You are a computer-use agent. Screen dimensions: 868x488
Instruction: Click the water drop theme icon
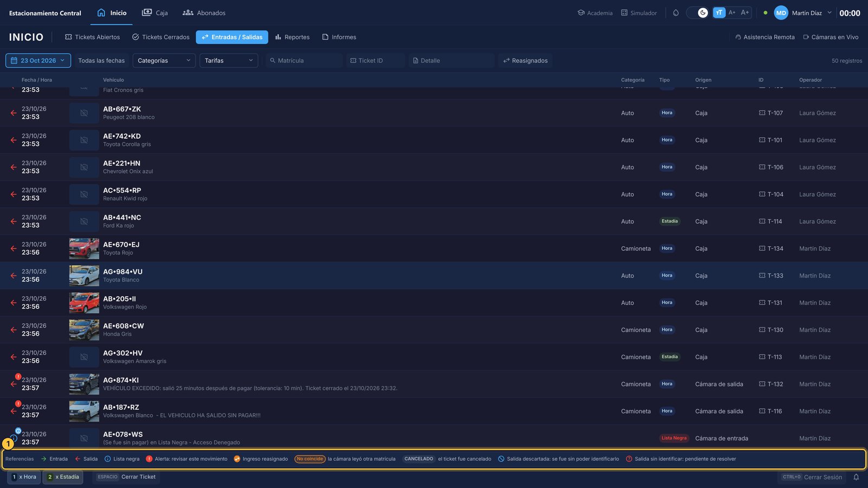[x=676, y=12]
